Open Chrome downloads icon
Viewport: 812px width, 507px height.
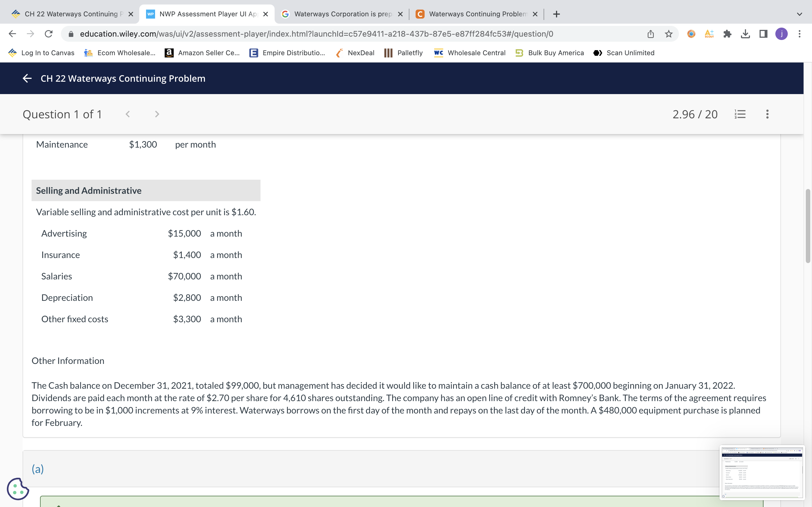pyautogui.click(x=745, y=34)
